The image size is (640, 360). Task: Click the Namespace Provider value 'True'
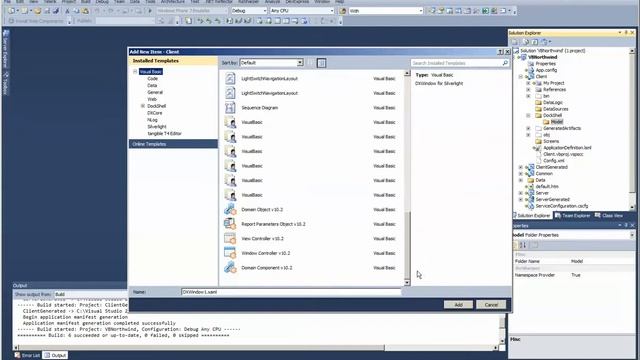click(x=576, y=275)
